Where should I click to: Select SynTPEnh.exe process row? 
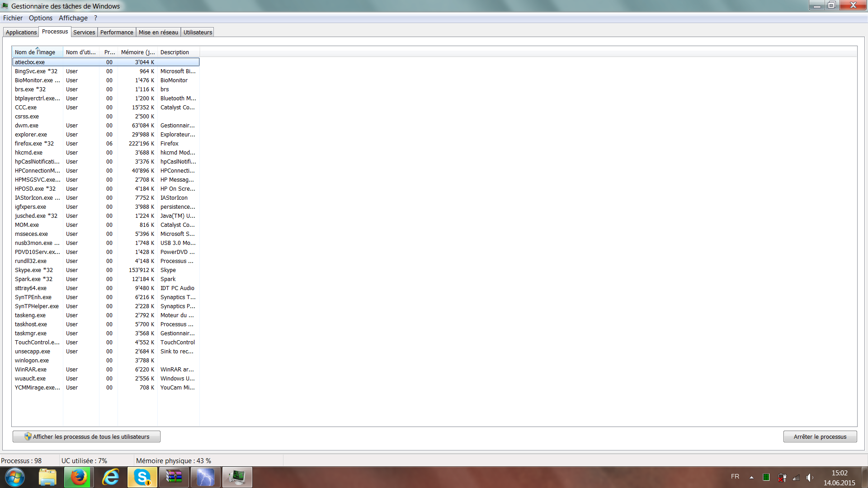[106, 297]
